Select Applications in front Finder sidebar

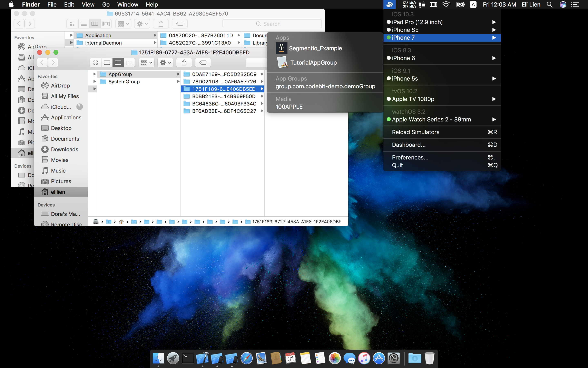tap(61, 118)
